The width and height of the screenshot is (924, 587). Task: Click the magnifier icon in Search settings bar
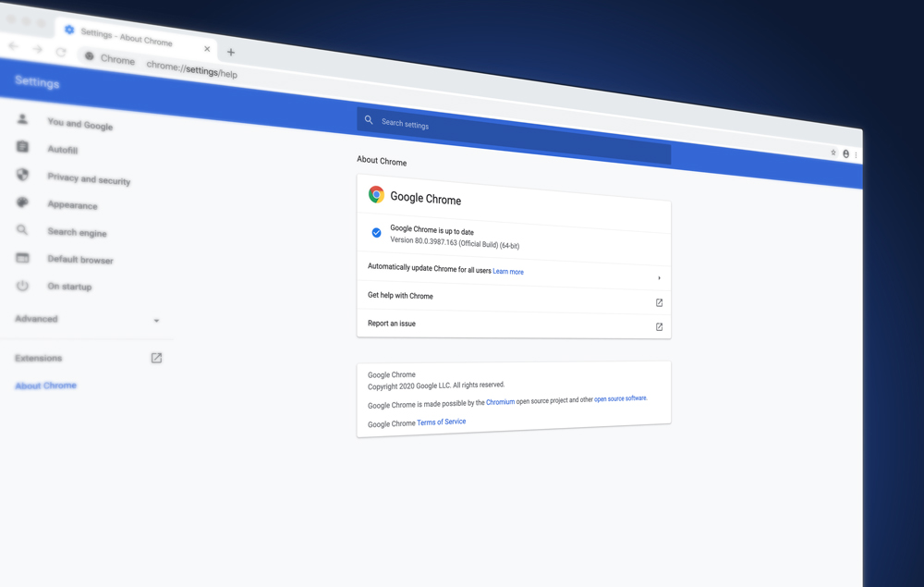[x=369, y=119]
